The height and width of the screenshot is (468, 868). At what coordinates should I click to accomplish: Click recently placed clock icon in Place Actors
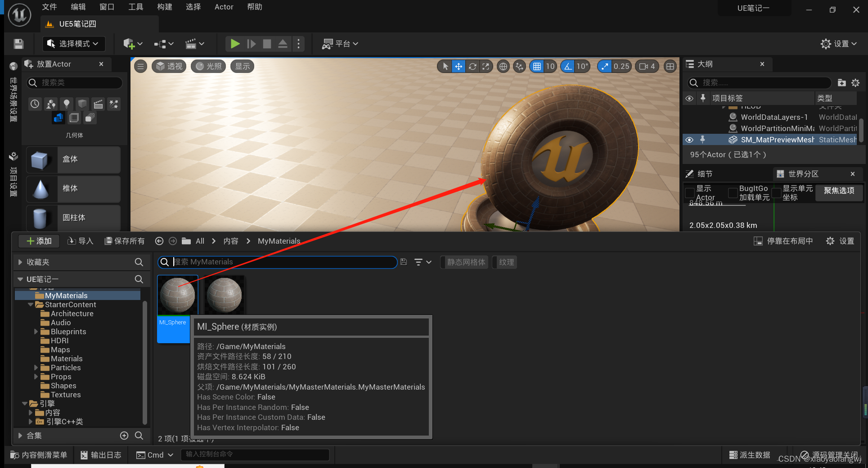coord(35,104)
